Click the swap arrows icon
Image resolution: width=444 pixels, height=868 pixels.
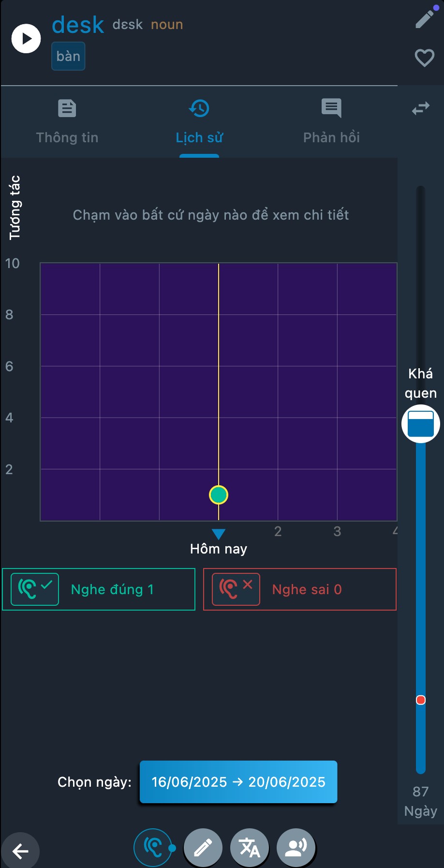pyautogui.click(x=421, y=108)
